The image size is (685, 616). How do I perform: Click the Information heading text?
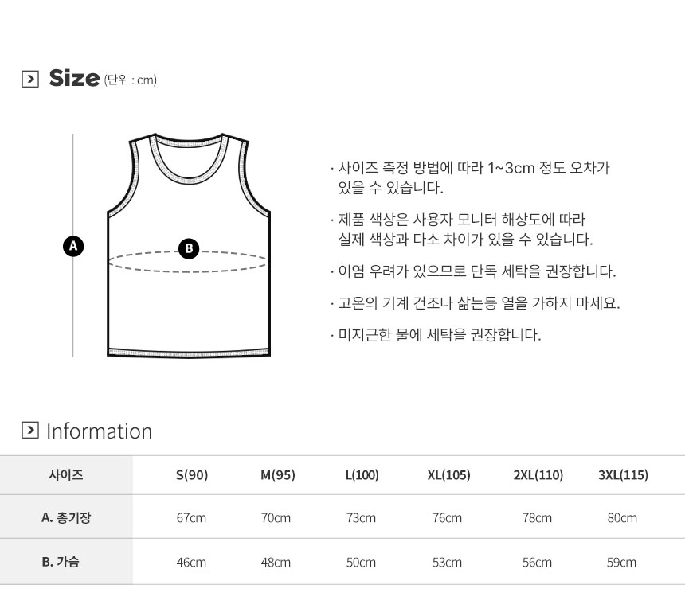pyautogui.click(x=100, y=431)
